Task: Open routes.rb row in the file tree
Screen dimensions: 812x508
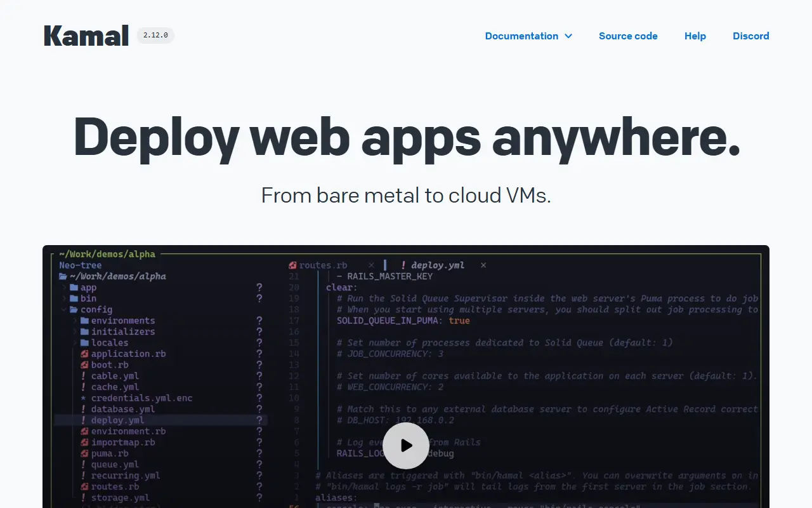Action: tap(110, 486)
